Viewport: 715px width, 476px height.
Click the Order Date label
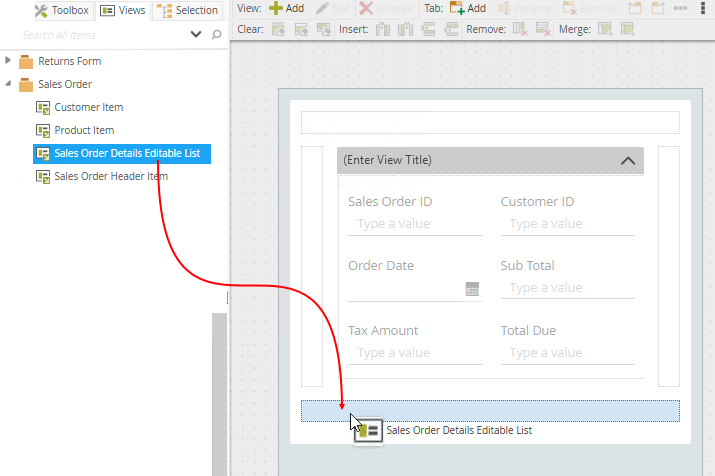[381, 265]
